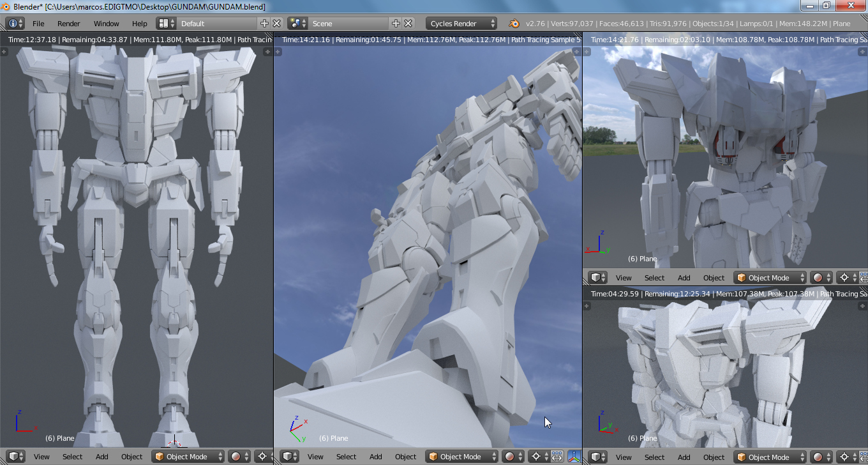
Task: Click the Blender logo icon in header
Action: point(513,24)
